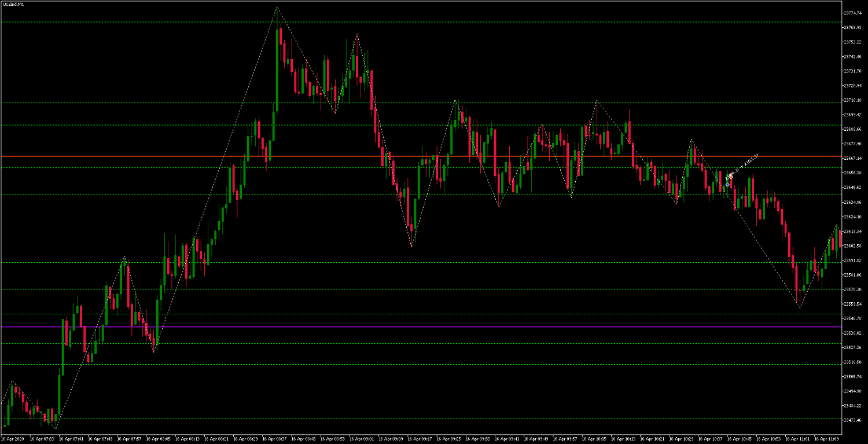Click price label 23677.90 on price scale
This screenshot has height=444, width=868.
click(853, 144)
